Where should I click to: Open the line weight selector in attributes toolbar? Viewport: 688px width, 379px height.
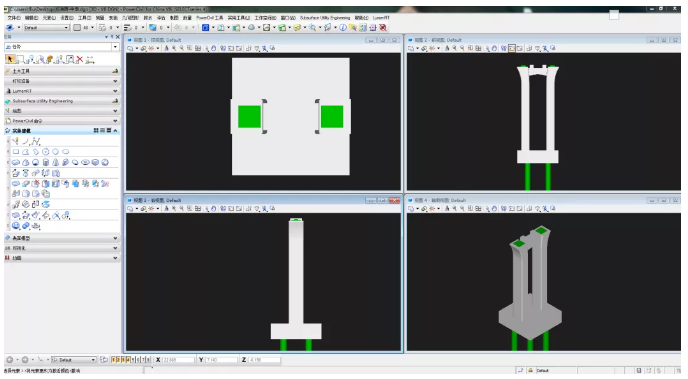127,28
